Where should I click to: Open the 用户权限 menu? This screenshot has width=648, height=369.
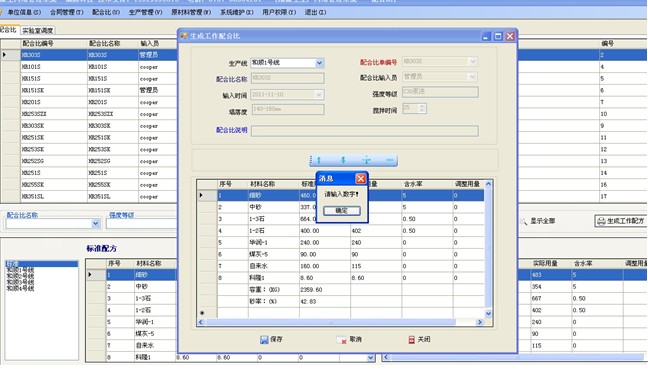coord(279,12)
